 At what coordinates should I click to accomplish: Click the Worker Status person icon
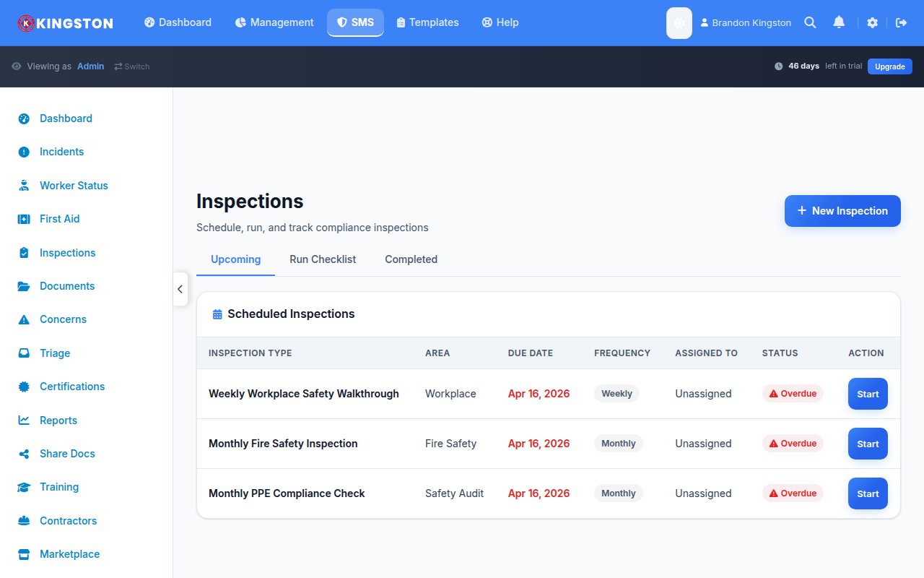pyautogui.click(x=24, y=186)
